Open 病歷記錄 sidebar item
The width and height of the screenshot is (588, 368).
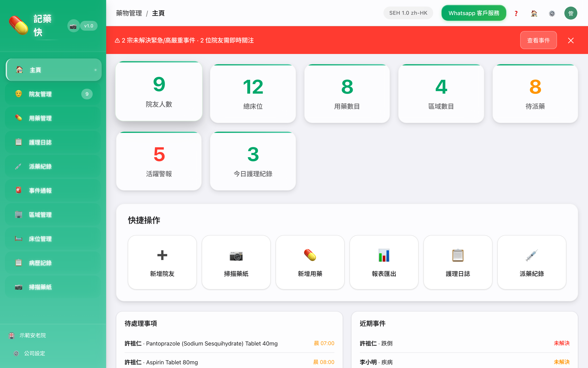coord(53,263)
